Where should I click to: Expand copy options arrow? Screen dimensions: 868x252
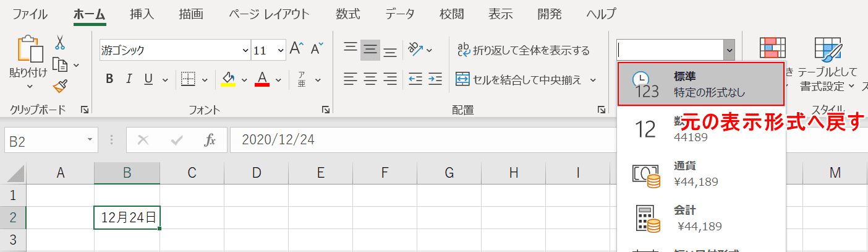pos(76,65)
